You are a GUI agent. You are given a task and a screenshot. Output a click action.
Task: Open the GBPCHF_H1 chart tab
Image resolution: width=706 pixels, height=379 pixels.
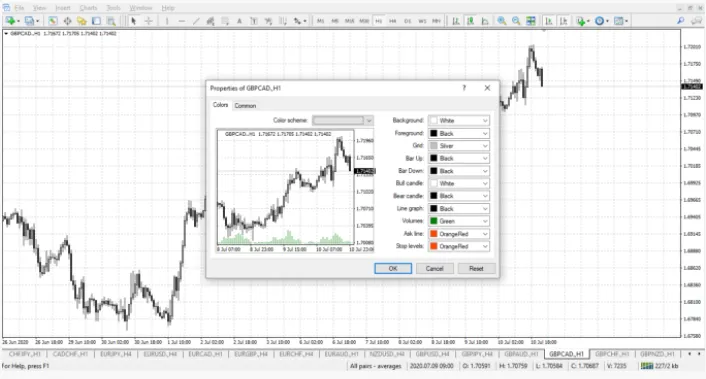pos(612,354)
